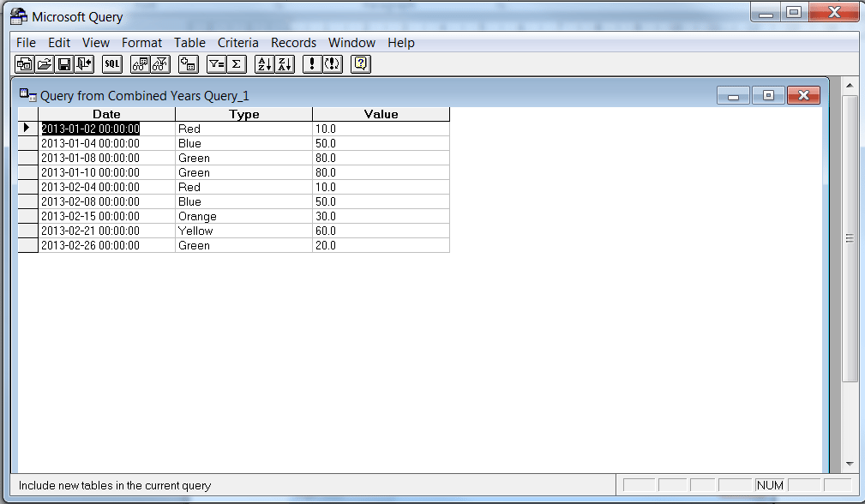This screenshot has width=865, height=504.
Task: Toggle the Auto Query icon
Action: (x=332, y=64)
